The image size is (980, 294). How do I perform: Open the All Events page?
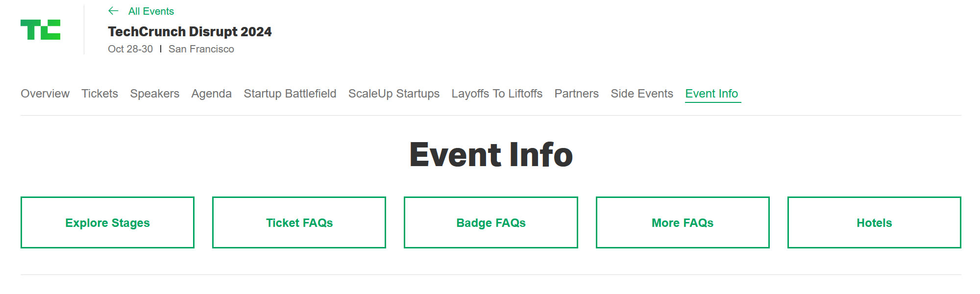click(150, 11)
